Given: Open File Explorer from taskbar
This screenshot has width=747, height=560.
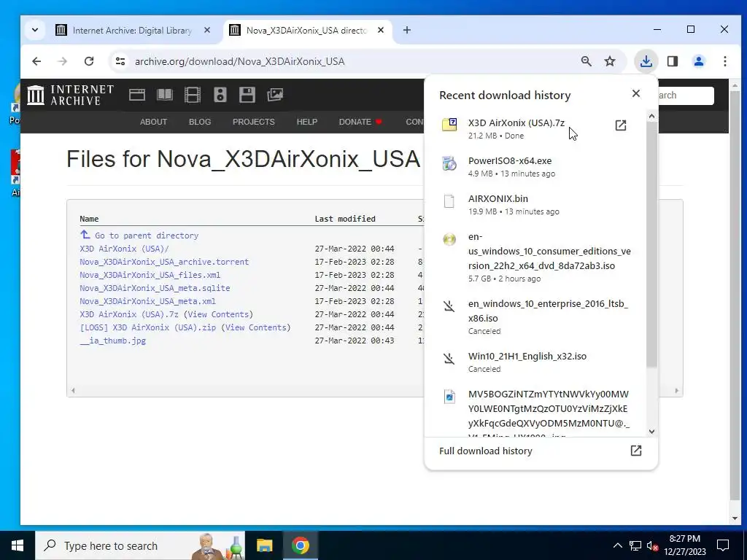Looking at the screenshot, I should click(x=264, y=545).
